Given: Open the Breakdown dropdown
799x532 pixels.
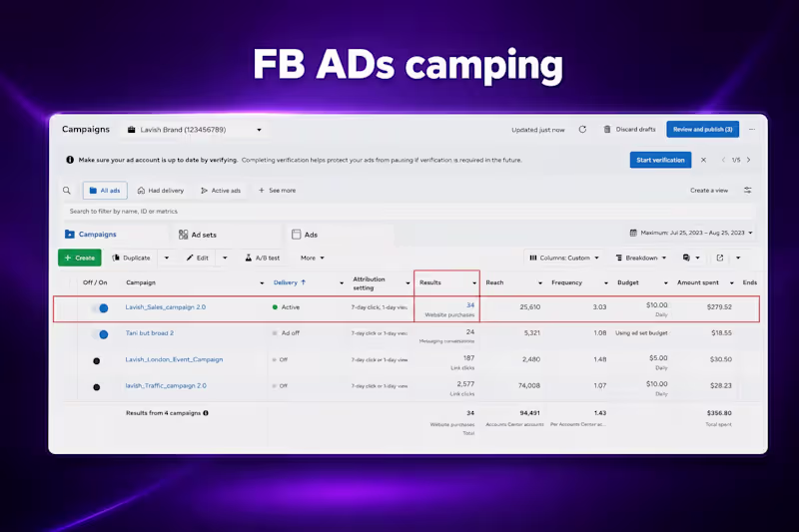Looking at the screenshot, I should point(641,258).
